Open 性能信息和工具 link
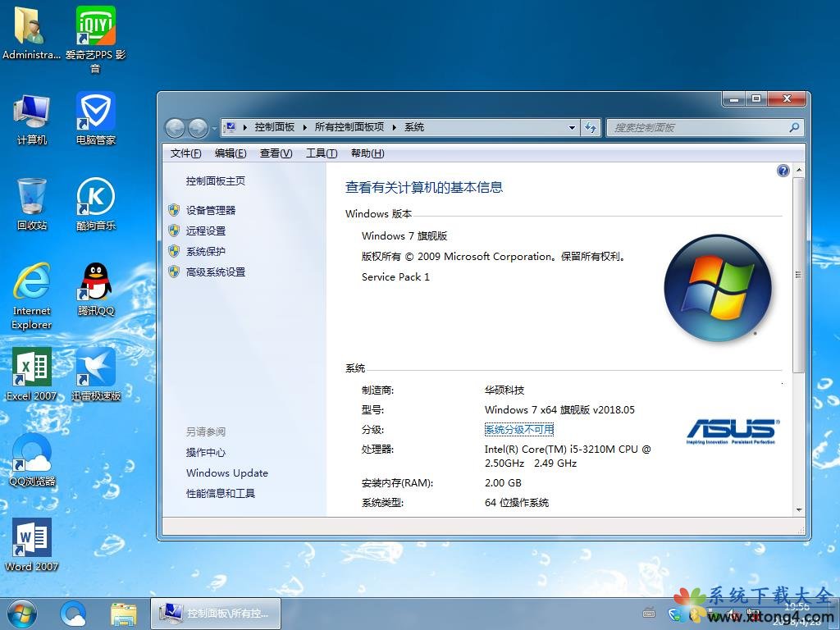 220,493
